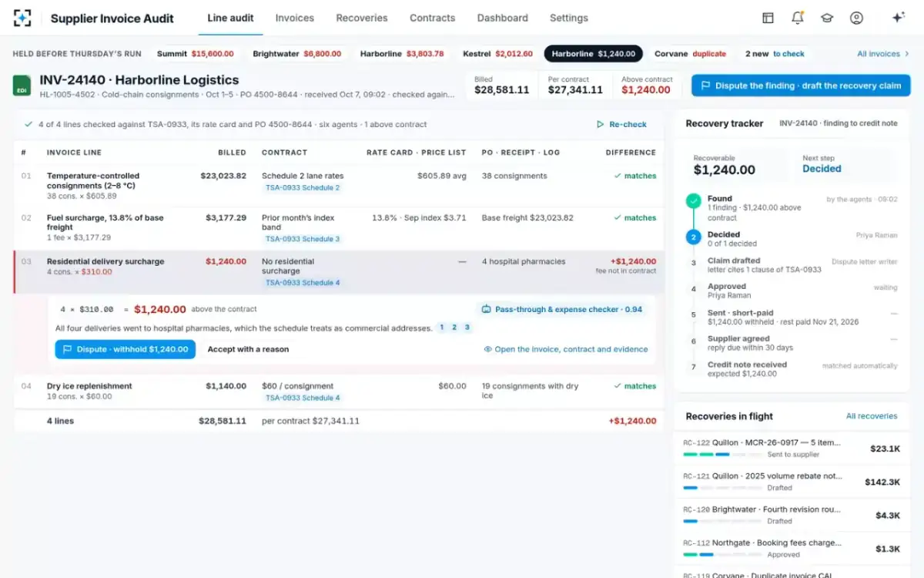Click the Sent · short-paid tracker step
Image resolution: width=924 pixels, height=578 pixels.
tap(792, 317)
